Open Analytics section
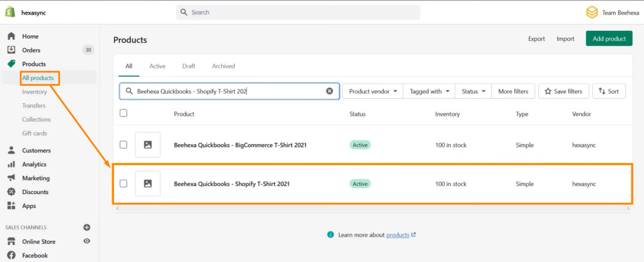 click(x=34, y=164)
